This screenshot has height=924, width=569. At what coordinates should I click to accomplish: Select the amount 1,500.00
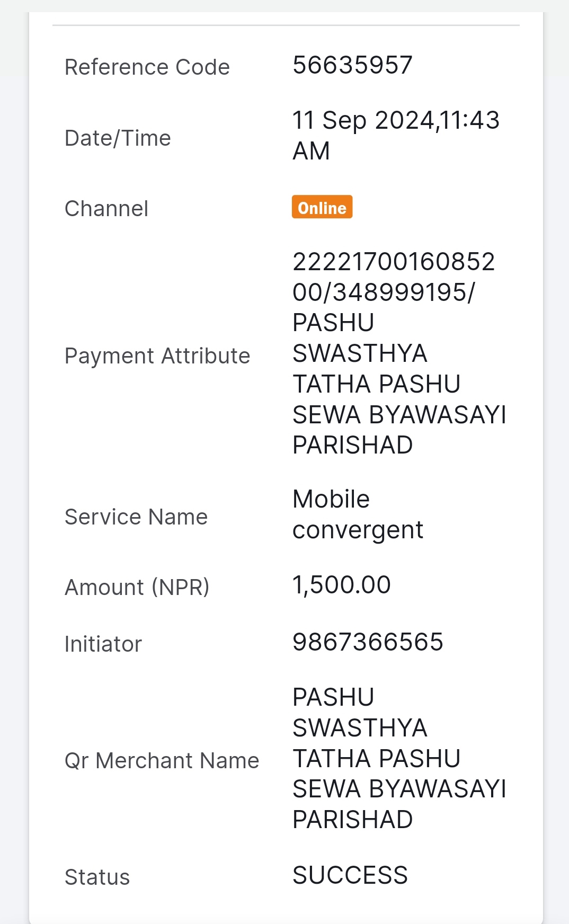click(x=342, y=585)
